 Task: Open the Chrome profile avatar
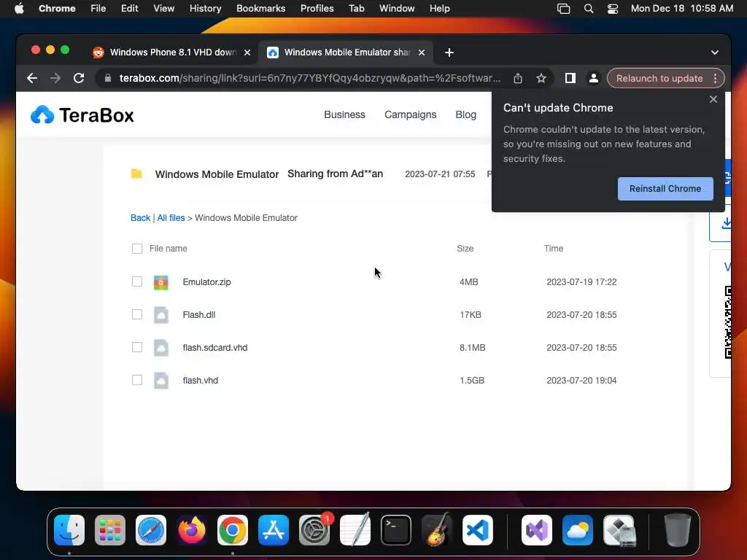coord(593,78)
